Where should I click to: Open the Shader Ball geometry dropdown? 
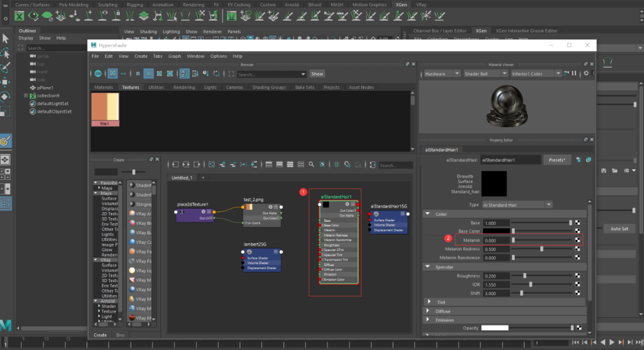pyautogui.click(x=485, y=73)
